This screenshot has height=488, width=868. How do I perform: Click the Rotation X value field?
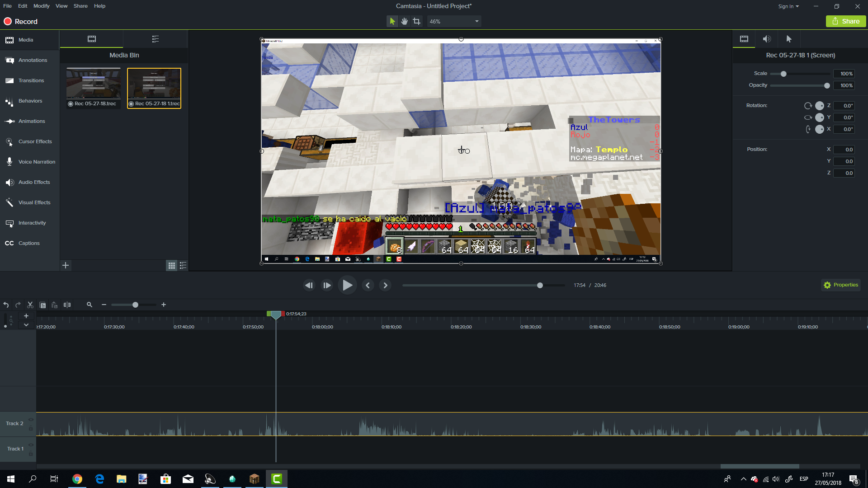(844, 129)
